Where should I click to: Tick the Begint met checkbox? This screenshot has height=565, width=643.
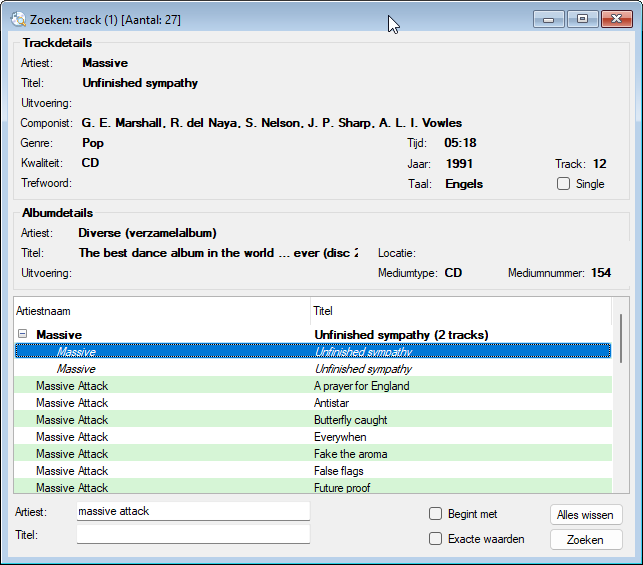point(435,514)
